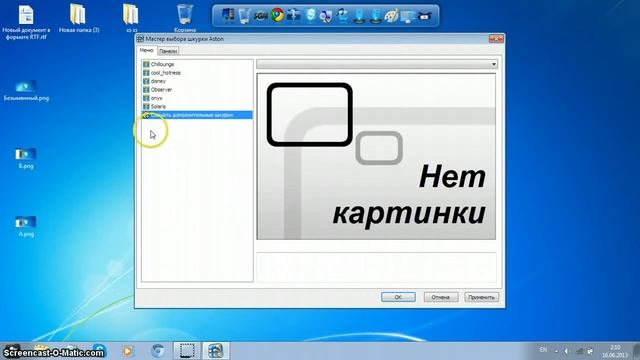Open the Новый документ RTF desktop file
The height and width of the screenshot is (360, 640).
coord(26,22)
